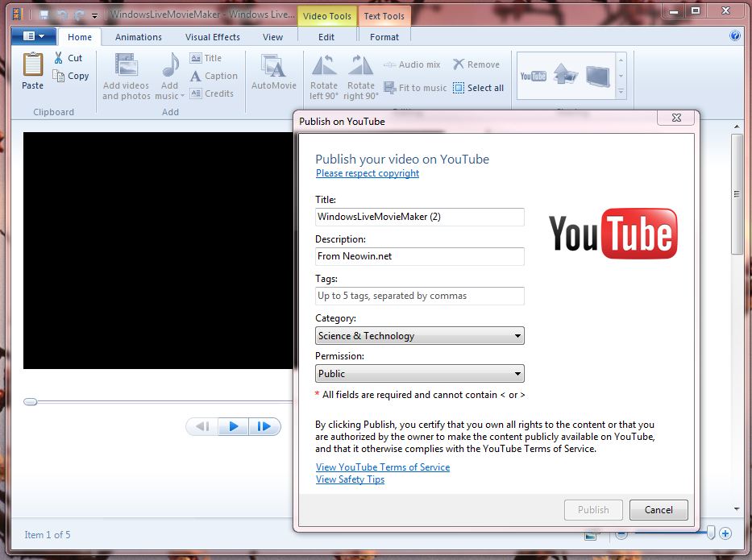Step to the previous frame
This screenshot has height=560, width=752.
tap(203, 426)
